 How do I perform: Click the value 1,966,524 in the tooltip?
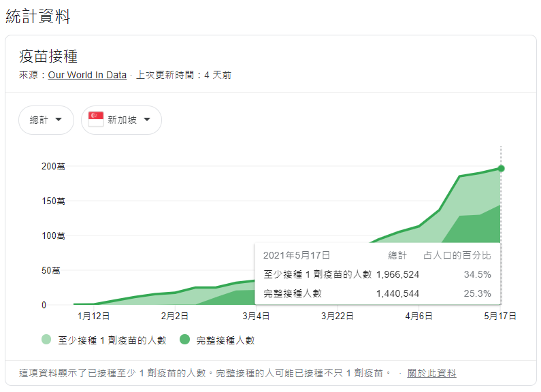click(x=397, y=275)
